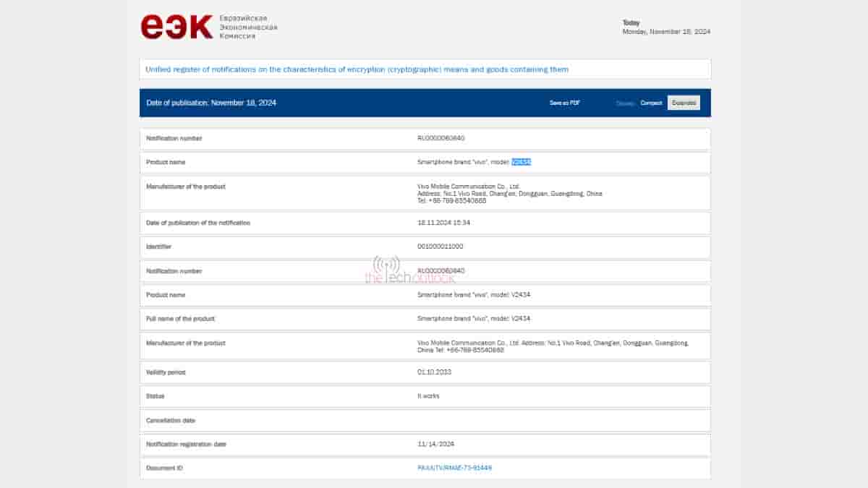Image resolution: width=868 pixels, height=488 pixels.
Task: Click the Full name of the product label
Action: click(180, 319)
